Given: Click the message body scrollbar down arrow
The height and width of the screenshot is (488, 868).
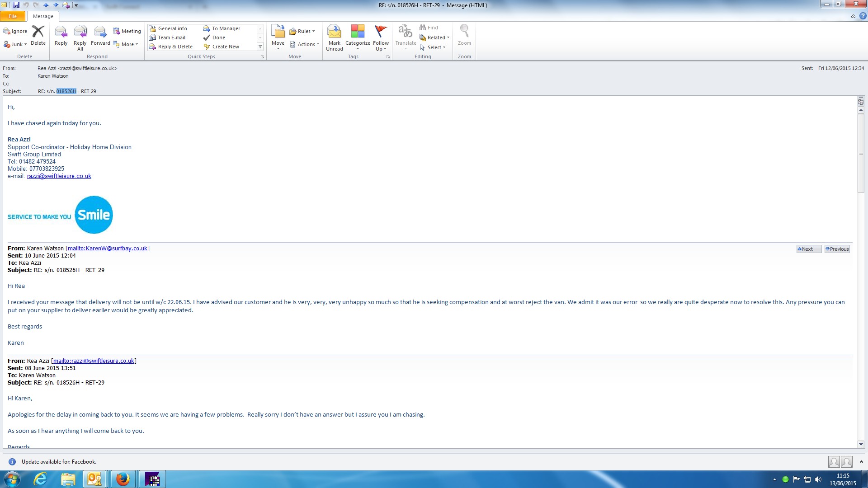Looking at the screenshot, I should (x=861, y=444).
